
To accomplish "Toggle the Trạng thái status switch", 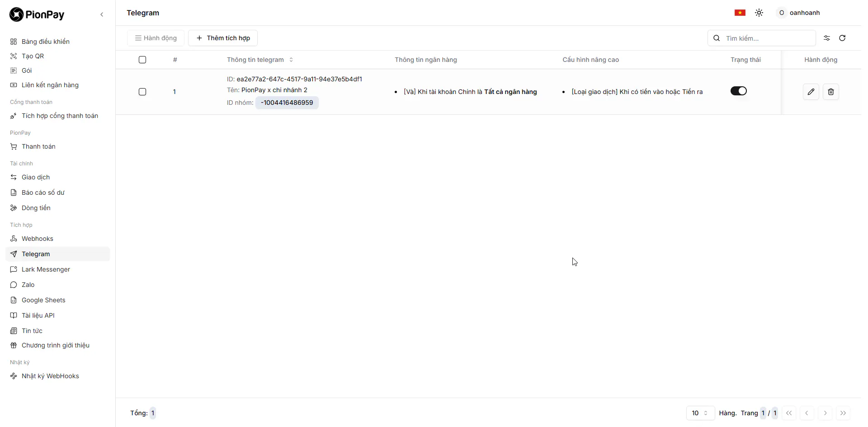I will coord(739,91).
